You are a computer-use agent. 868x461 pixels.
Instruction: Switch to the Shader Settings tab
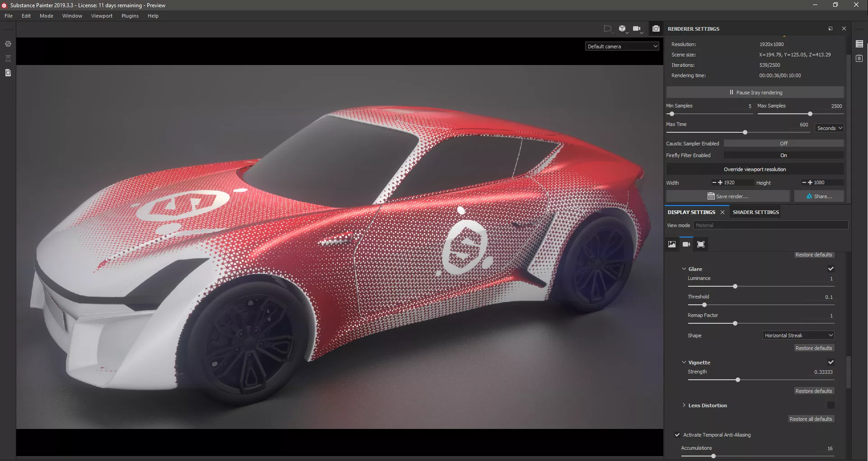point(755,212)
